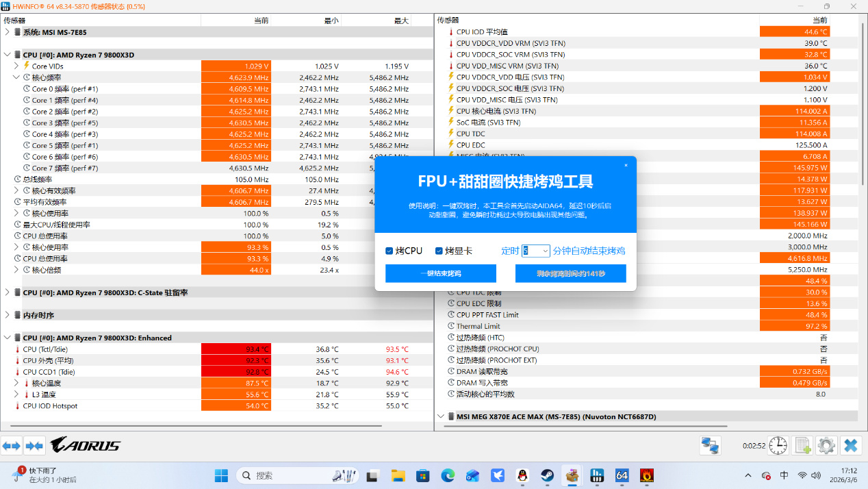Select the DRAM 读取带宽 row
The image size is (868, 489).
(x=647, y=371)
